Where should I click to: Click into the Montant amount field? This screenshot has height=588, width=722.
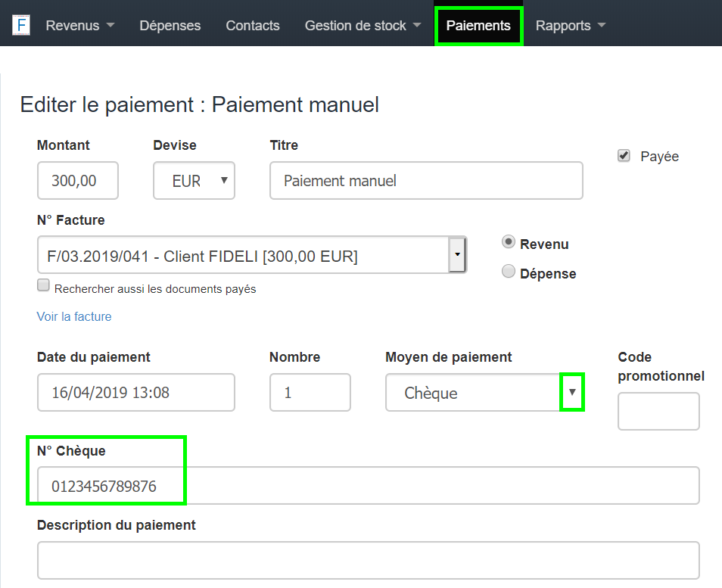78,181
